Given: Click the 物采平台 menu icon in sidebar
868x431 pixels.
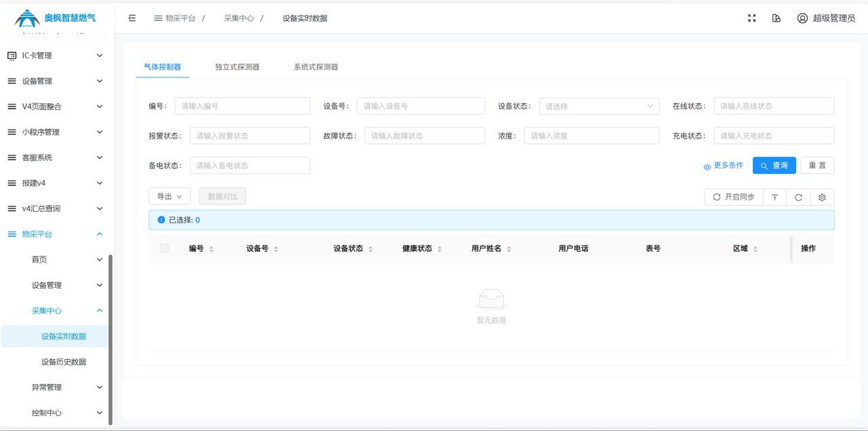Looking at the screenshot, I should click(12, 234).
